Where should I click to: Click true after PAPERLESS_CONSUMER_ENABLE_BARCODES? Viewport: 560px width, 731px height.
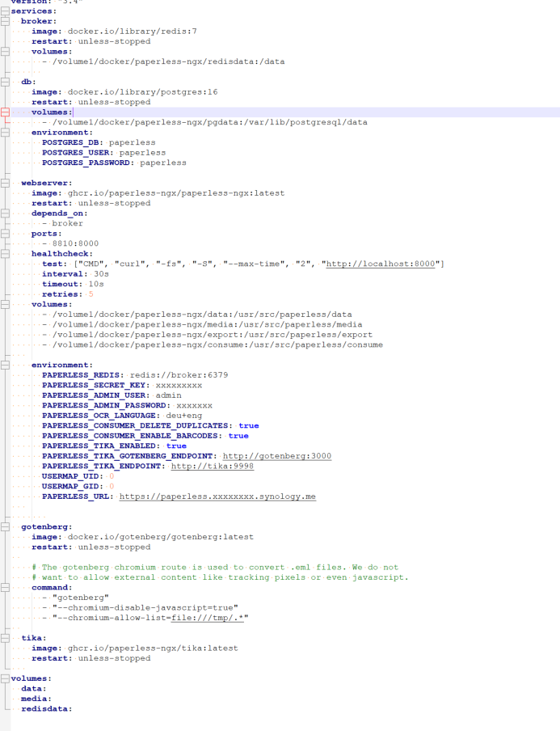238,436
